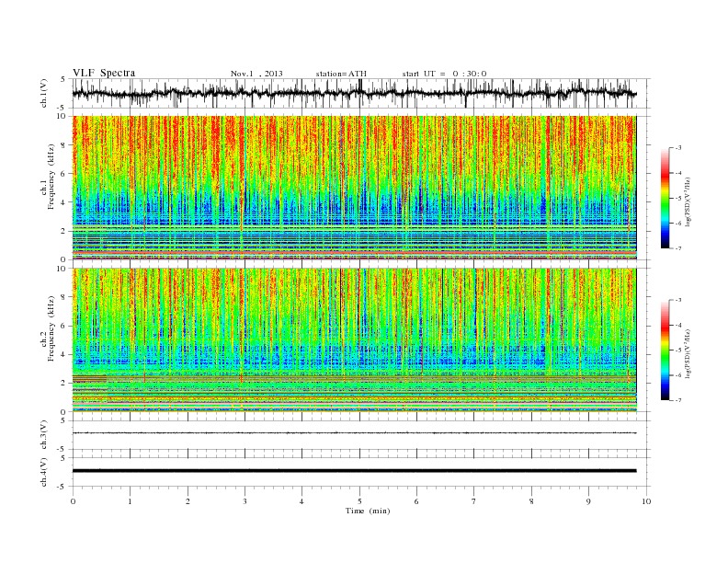This screenshot has height=563, width=728.
Task: Click the thick ch.4 waveform band
Action: coord(354,471)
